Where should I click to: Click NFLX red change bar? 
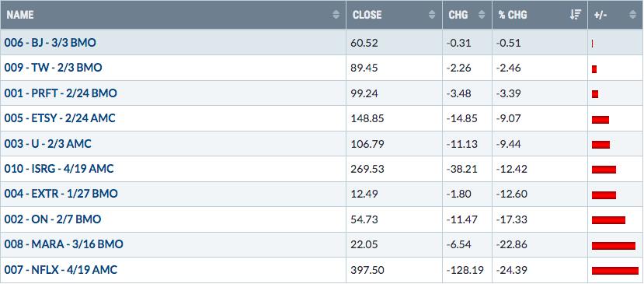click(615, 271)
